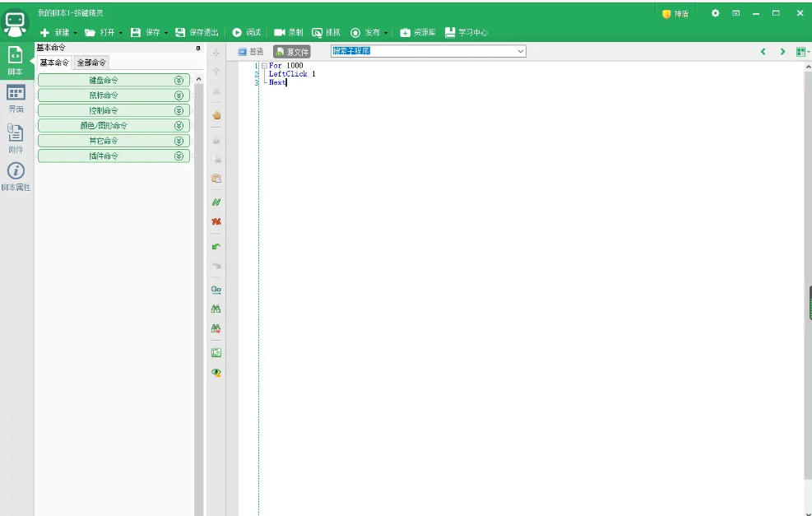Click the 调试 (debug) play icon
This screenshot has height=516, width=812.
237,32
